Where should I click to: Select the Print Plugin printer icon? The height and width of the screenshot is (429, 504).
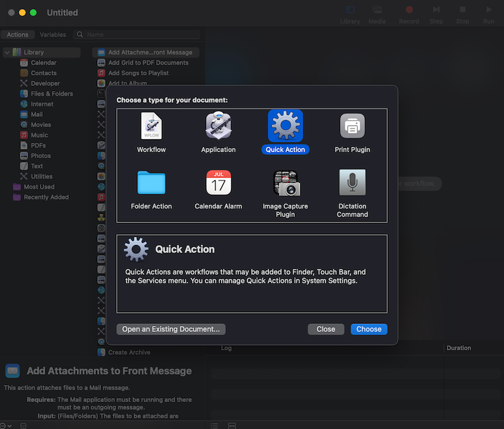point(352,126)
